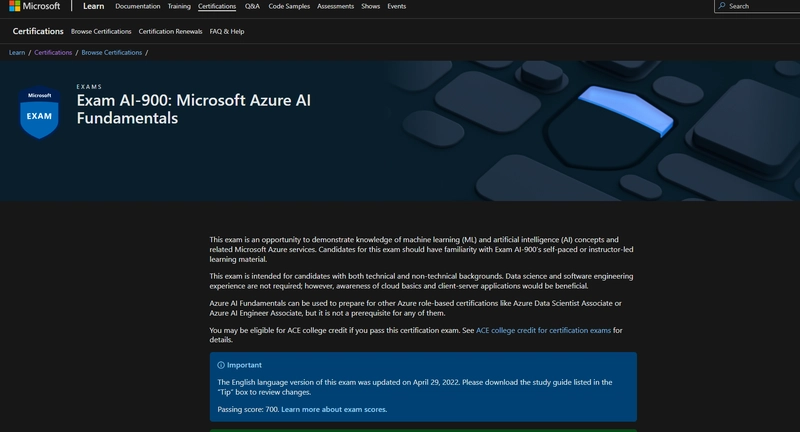Open Learn more about exam scores link
Screen dimensions: 800x432
point(334,409)
